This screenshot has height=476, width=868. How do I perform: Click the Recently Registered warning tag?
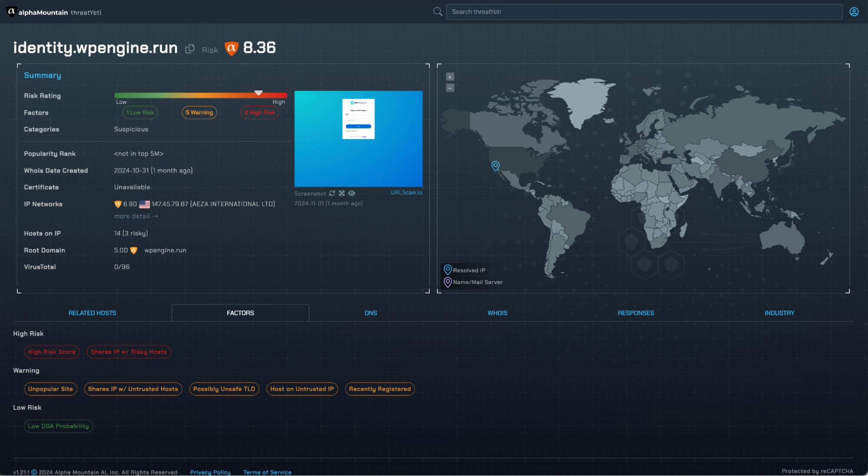tap(380, 389)
